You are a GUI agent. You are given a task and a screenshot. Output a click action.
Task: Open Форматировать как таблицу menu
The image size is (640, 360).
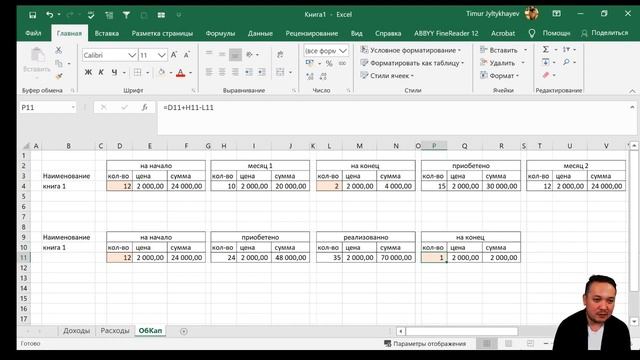pyautogui.click(x=412, y=63)
